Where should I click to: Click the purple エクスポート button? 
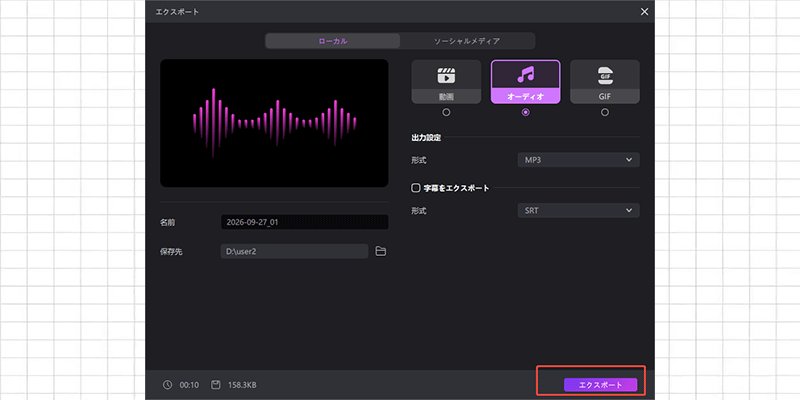click(x=601, y=385)
